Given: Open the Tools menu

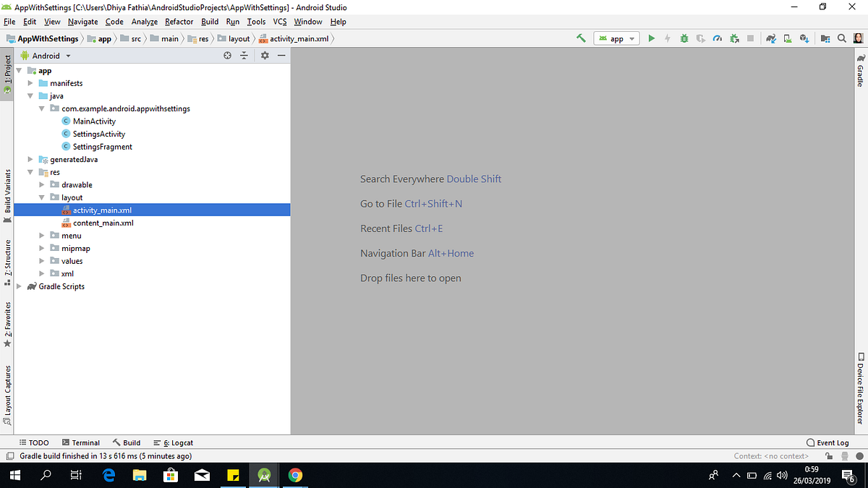Looking at the screenshot, I should [x=256, y=22].
